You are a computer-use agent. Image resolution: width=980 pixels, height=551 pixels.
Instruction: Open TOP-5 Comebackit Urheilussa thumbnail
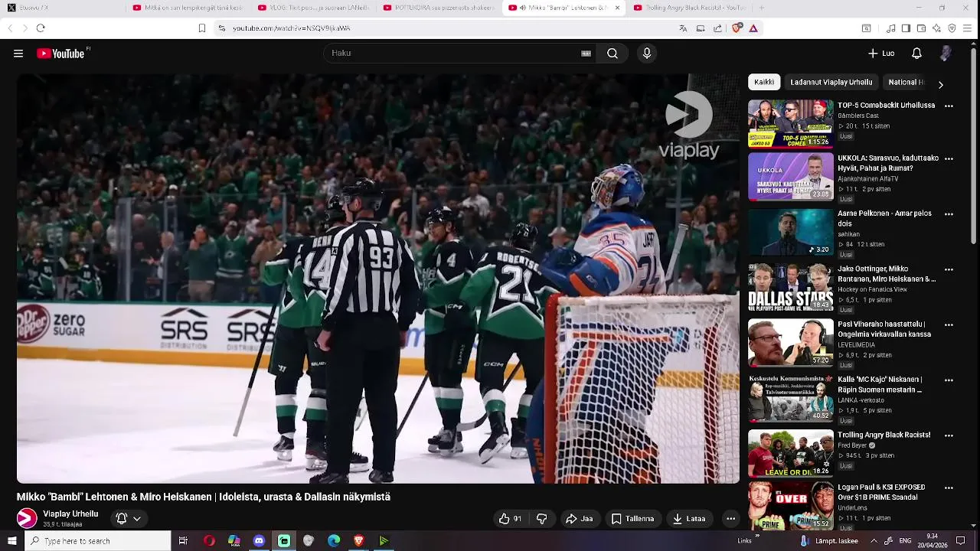click(790, 122)
